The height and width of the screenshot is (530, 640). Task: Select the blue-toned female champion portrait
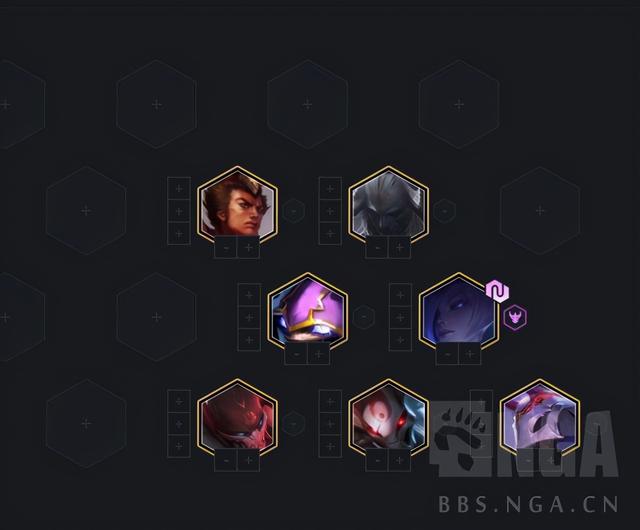pyautogui.click(x=459, y=313)
